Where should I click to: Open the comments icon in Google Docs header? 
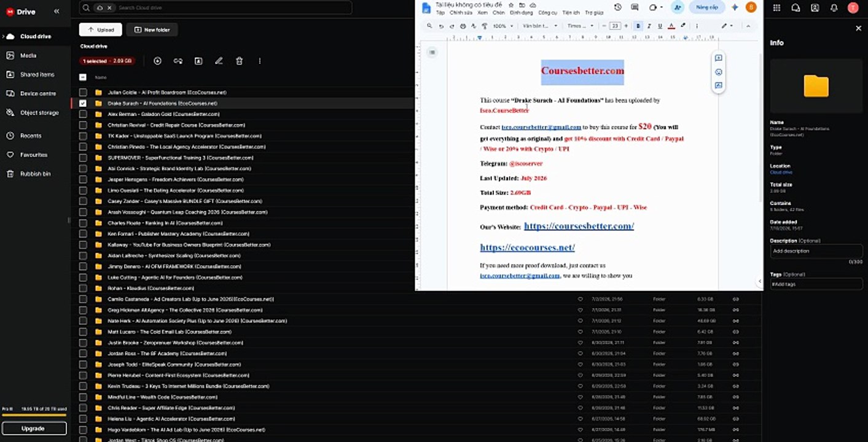[x=635, y=7]
